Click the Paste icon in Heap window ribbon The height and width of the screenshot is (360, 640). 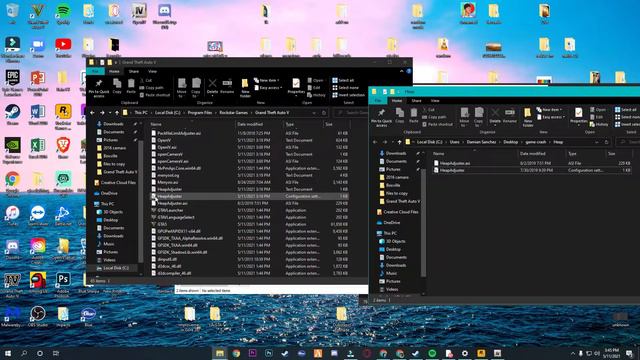tap(413, 116)
